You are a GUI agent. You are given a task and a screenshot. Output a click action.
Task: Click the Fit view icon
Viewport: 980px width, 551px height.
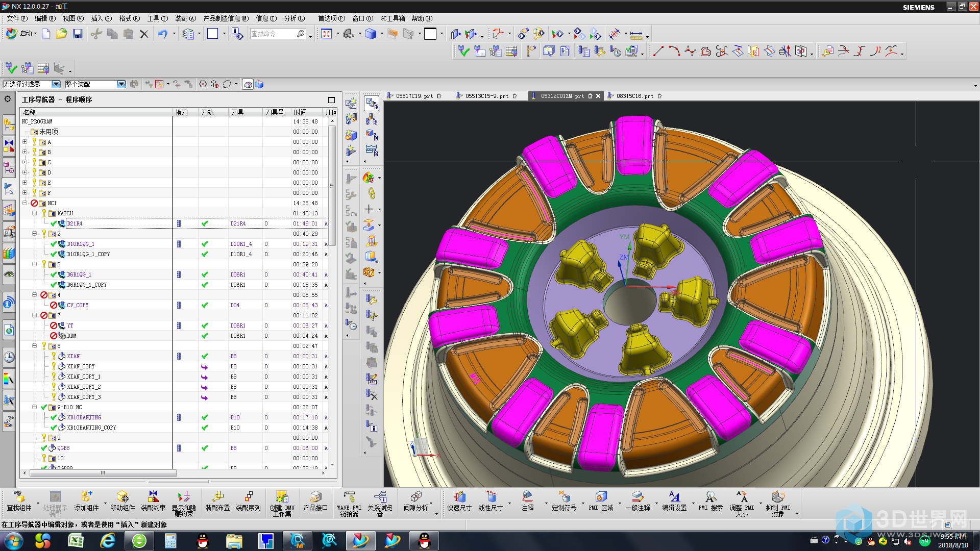coord(327,34)
